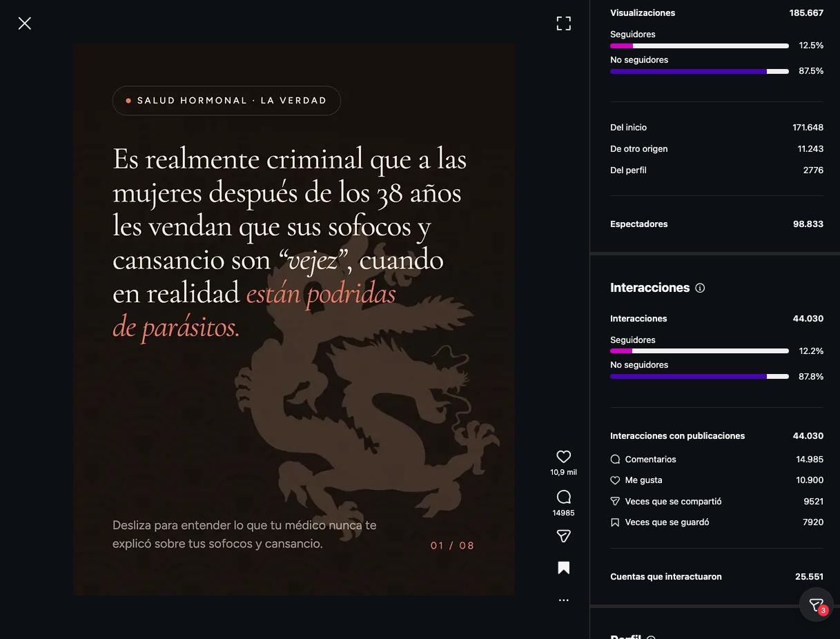Click the Seguidores bar under Visualizaciones

(699, 46)
